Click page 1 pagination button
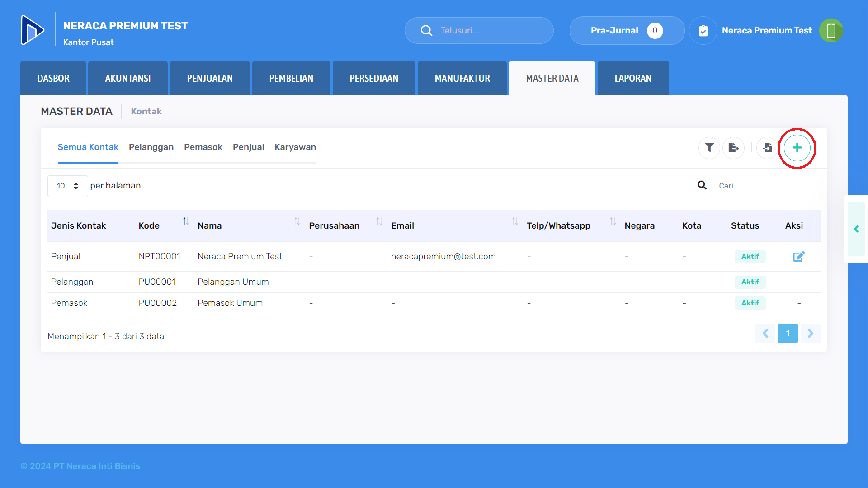The height and width of the screenshot is (488, 868). click(x=788, y=333)
